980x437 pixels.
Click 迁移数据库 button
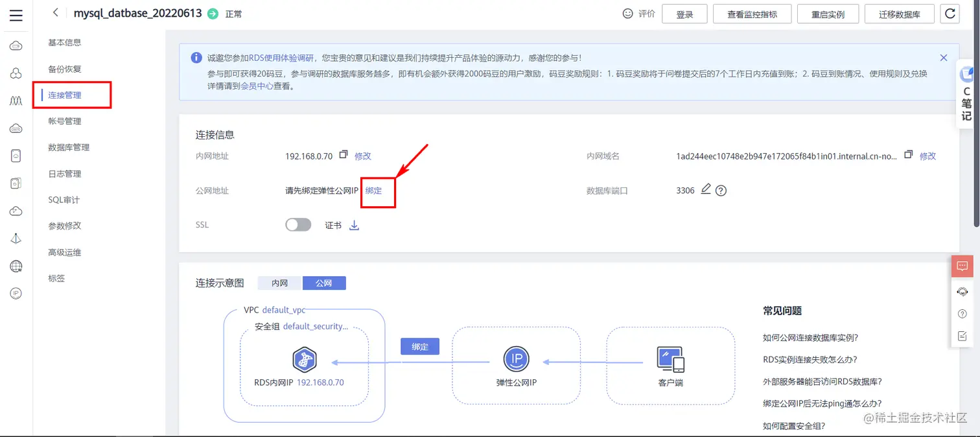coord(900,14)
